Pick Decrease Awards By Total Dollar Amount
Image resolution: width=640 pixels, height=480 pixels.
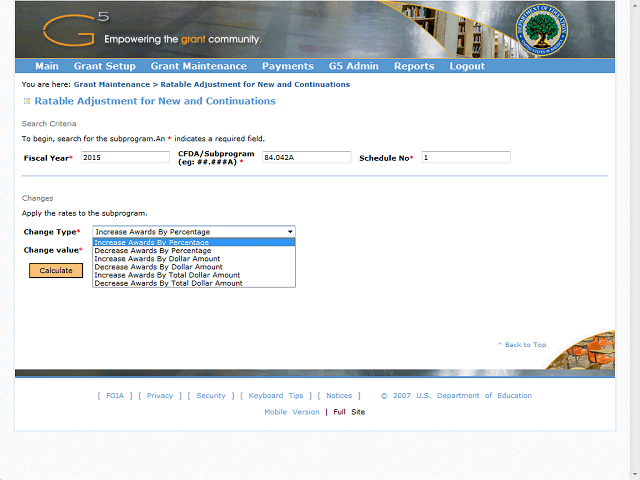(194, 283)
